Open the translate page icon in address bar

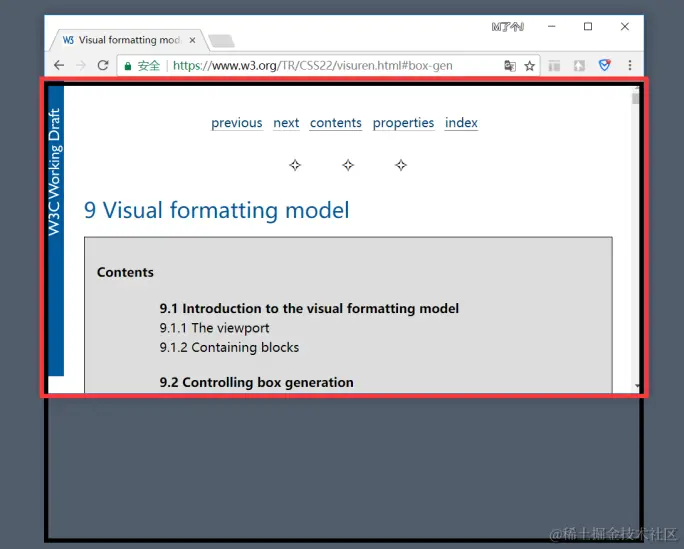coord(510,66)
